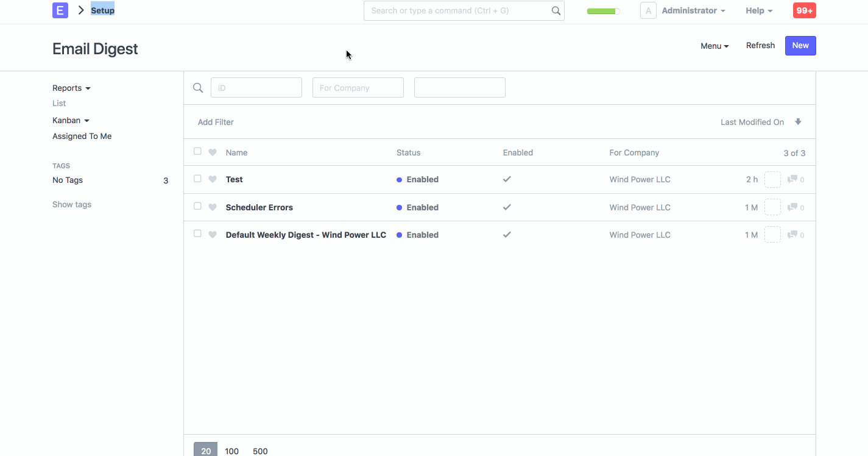Click the dashed assign avatar on the Test row

click(772, 179)
